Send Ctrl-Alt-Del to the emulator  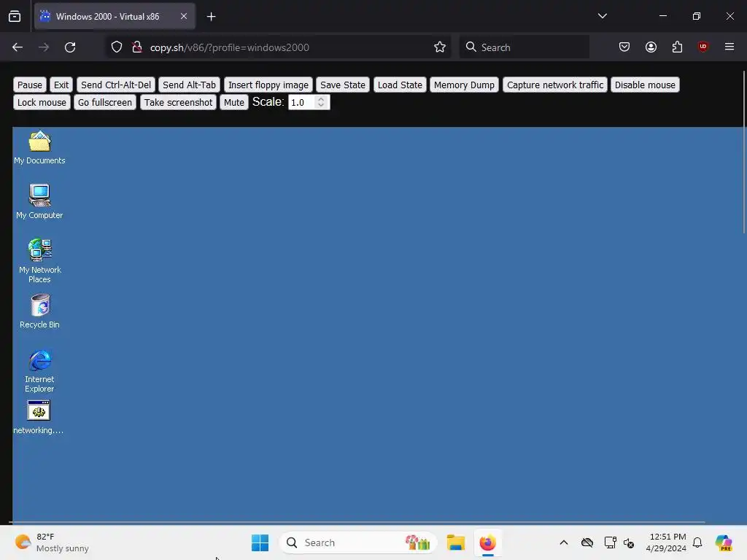116,85
